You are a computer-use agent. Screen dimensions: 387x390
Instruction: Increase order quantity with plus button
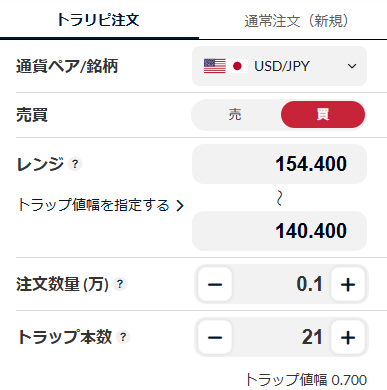[x=348, y=284]
